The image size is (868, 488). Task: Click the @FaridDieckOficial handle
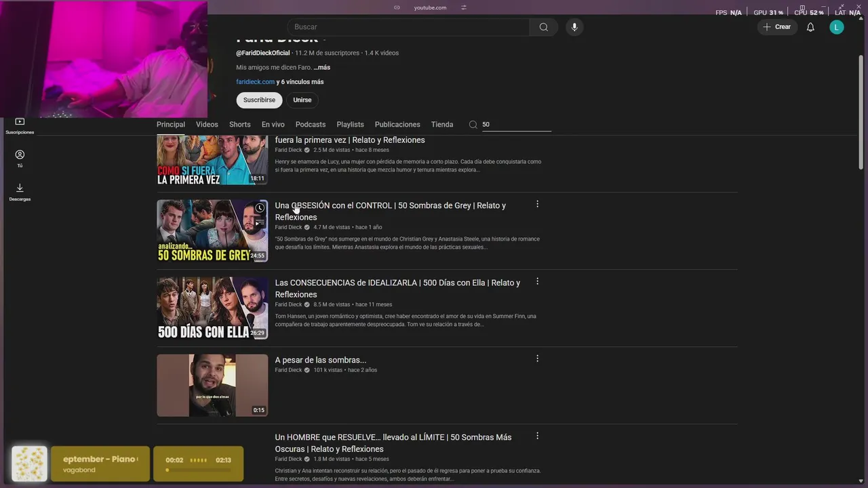point(263,53)
